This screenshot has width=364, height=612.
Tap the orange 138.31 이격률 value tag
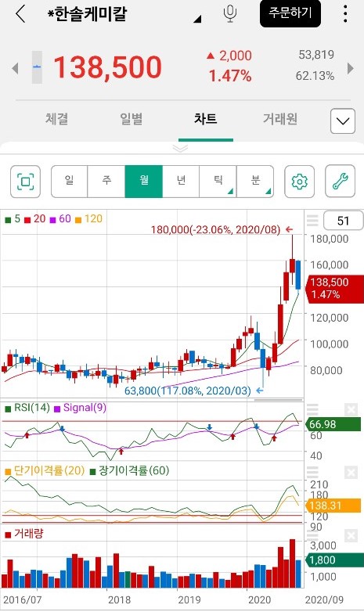pyautogui.click(x=334, y=506)
